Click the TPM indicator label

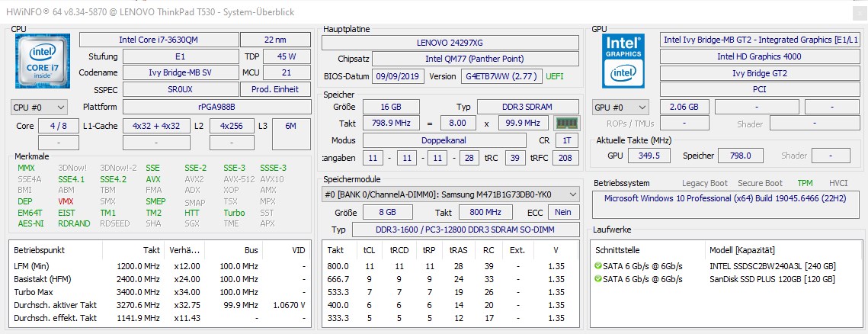pos(806,183)
